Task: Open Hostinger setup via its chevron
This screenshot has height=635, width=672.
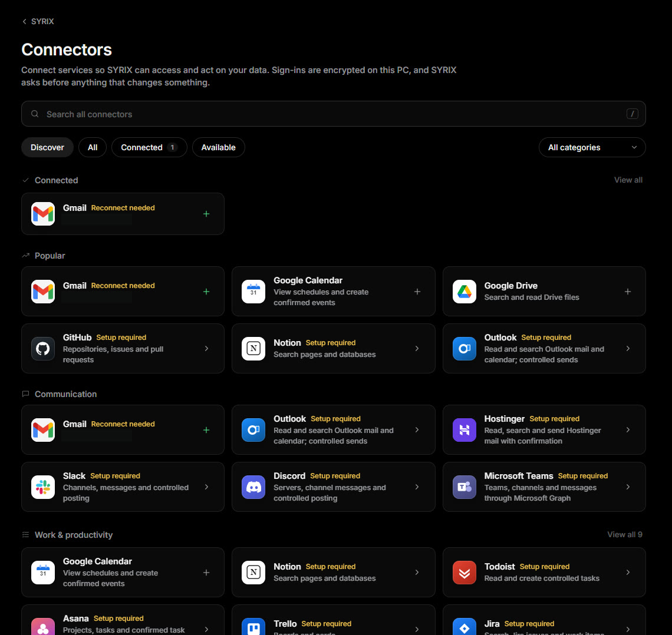Action: pyautogui.click(x=627, y=430)
